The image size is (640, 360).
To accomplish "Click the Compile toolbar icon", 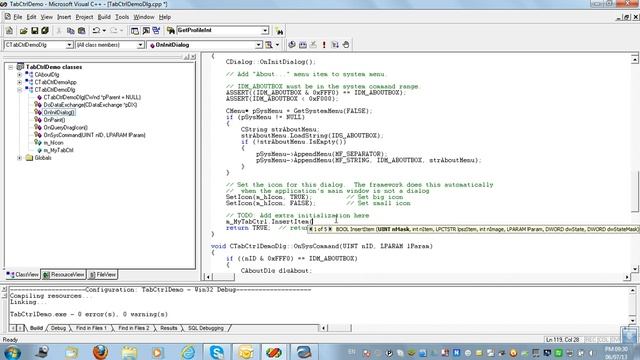I will click(x=292, y=45).
